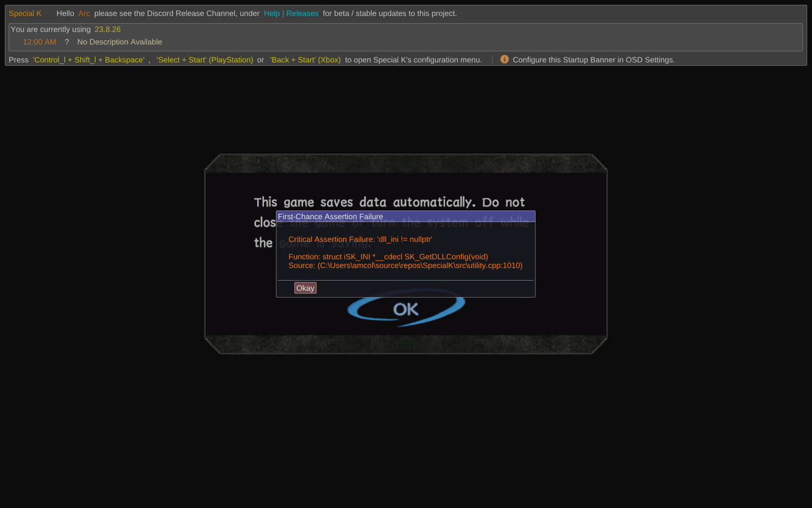The height and width of the screenshot is (508, 812).
Task: Click the OK swirl logo in the game window
Action: (406, 309)
